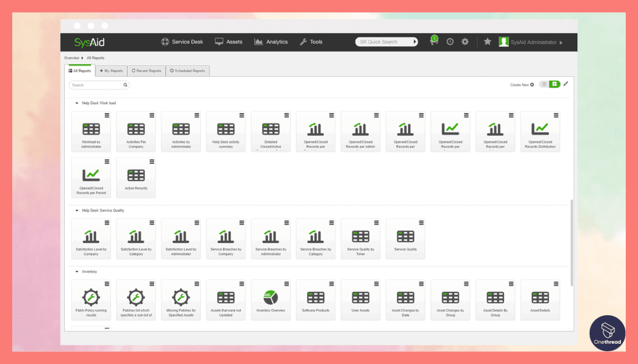Screen dimensions: 638x364
Task: Open the Satisfaction Level by Company report
Action: (91, 238)
